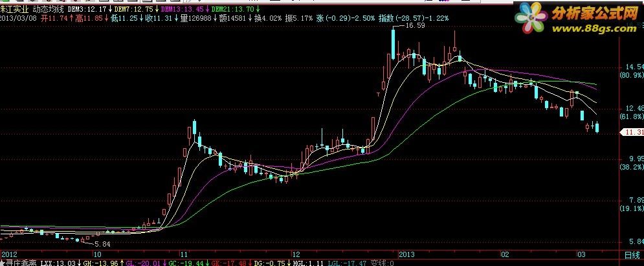Click the low price 低11.25
Viewport: 644px width, 266px height.
coord(124,18)
